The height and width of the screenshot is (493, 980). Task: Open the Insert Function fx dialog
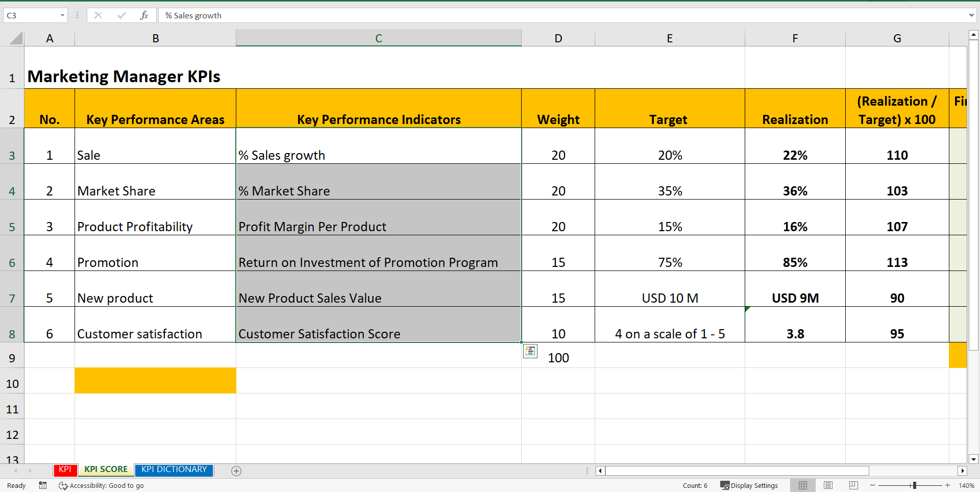pos(144,15)
